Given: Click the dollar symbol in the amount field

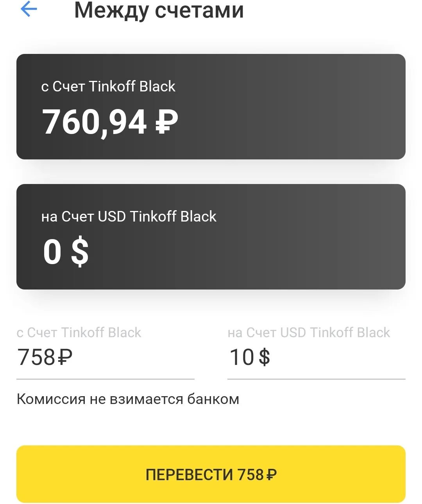Looking at the screenshot, I should coord(264,357).
